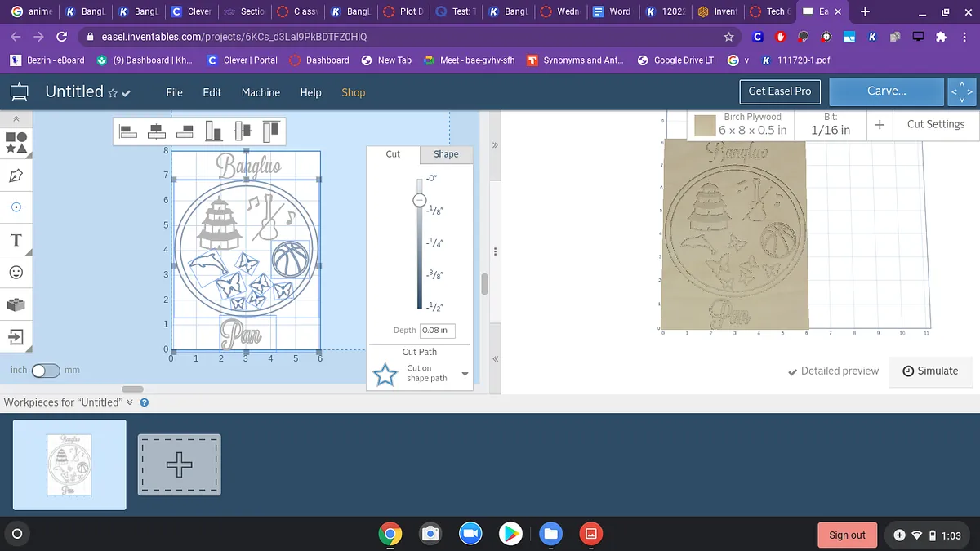Click the plus button to add a bit

pyautogui.click(x=880, y=124)
